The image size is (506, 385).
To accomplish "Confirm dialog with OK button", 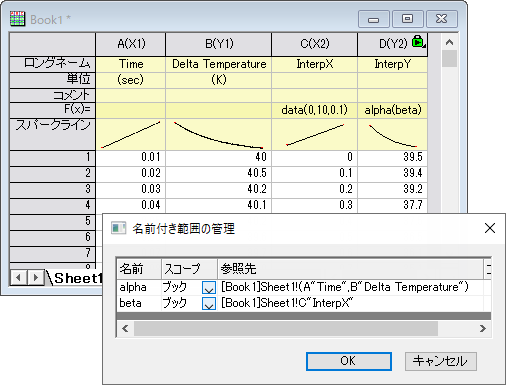I will [349, 361].
